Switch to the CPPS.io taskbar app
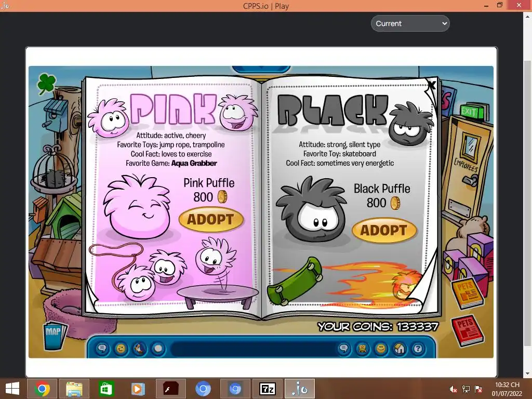This screenshot has height=399, width=532. (300, 389)
